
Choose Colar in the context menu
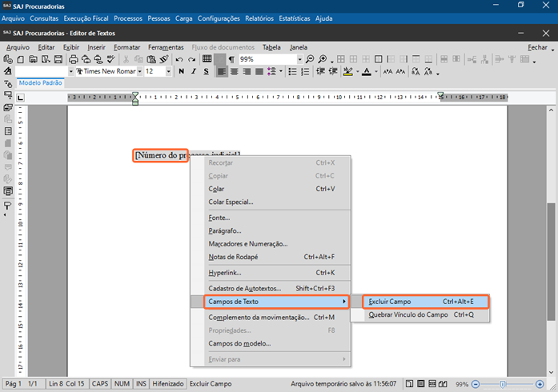coord(216,189)
